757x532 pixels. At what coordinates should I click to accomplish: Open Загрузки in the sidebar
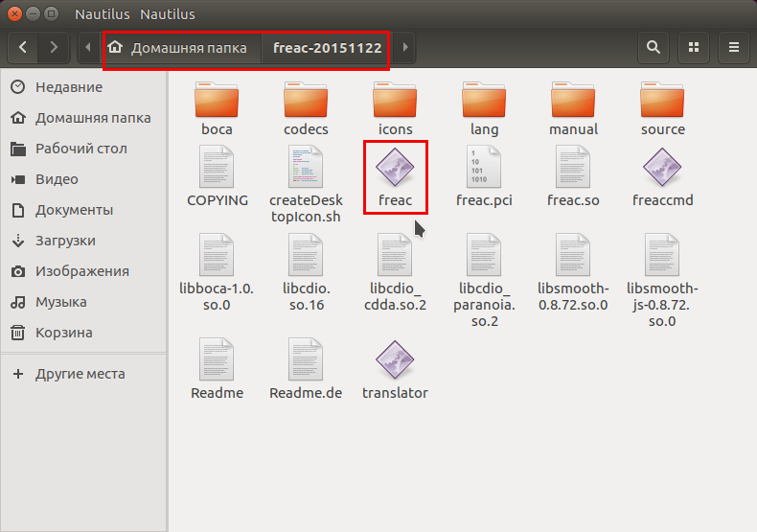[x=83, y=241]
